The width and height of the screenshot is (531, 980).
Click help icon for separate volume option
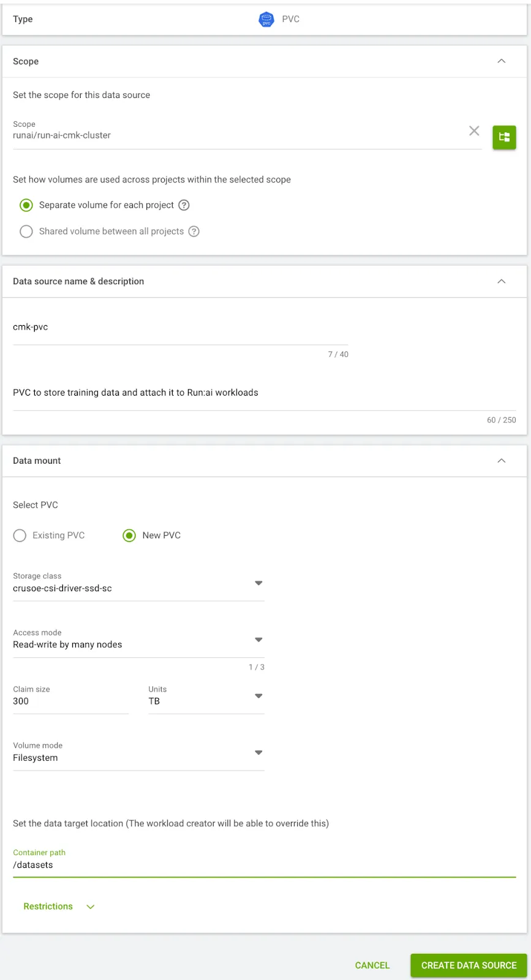184,205
